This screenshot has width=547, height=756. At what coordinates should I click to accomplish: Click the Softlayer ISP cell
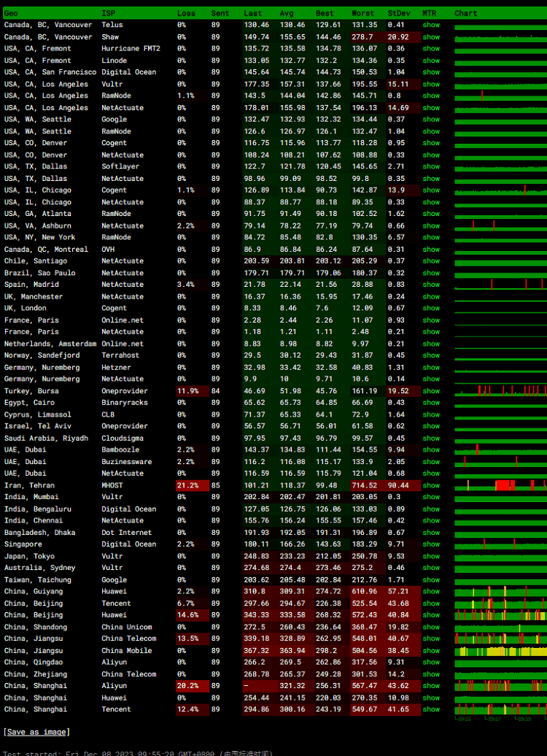coord(120,166)
